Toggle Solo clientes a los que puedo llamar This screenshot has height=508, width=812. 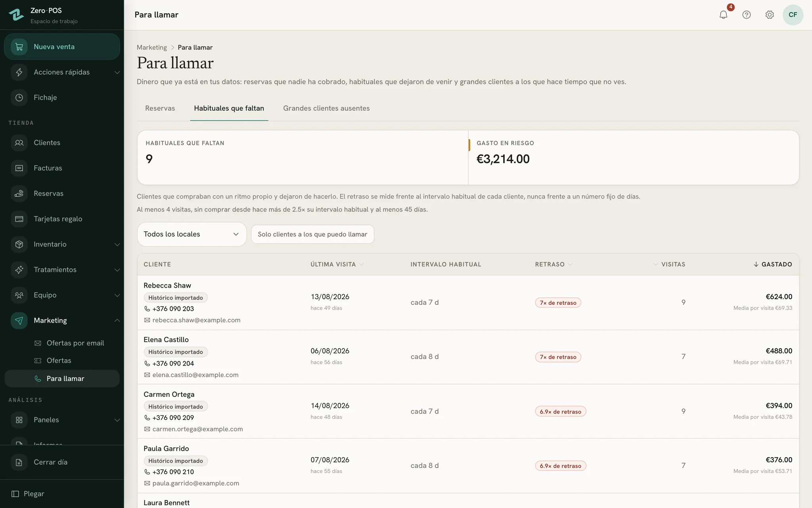(312, 234)
